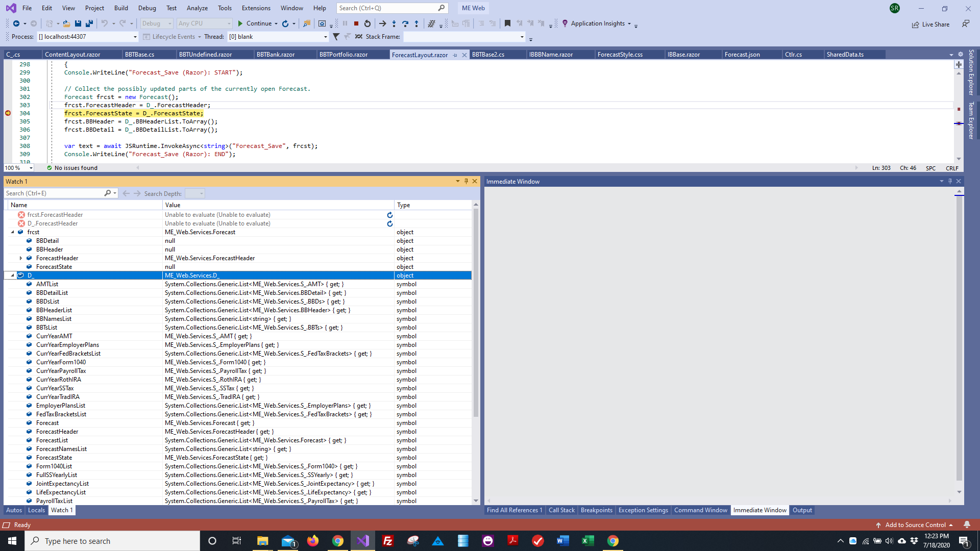Select the Step Into debugger icon
The image size is (980, 551).
click(x=394, y=23)
